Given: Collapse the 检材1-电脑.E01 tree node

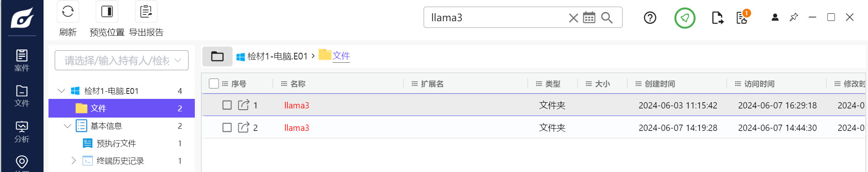Looking at the screenshot, I should tap(61, 91).
